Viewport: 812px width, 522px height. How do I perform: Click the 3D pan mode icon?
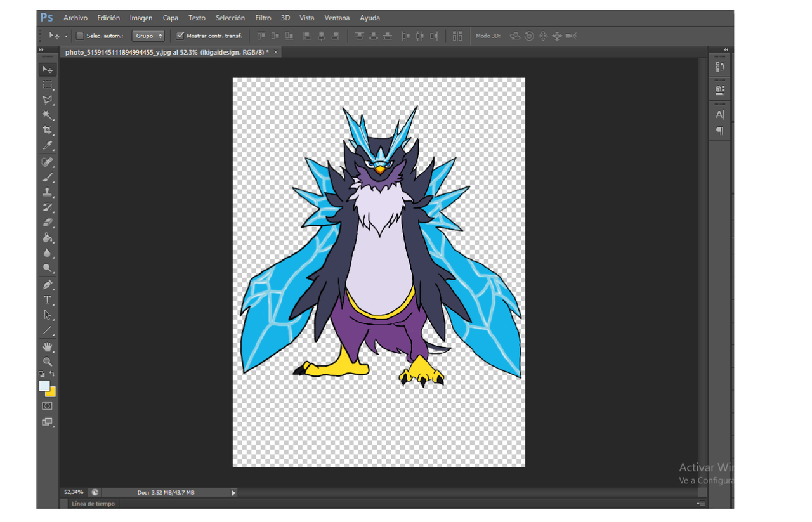click(x=543, y=36)
